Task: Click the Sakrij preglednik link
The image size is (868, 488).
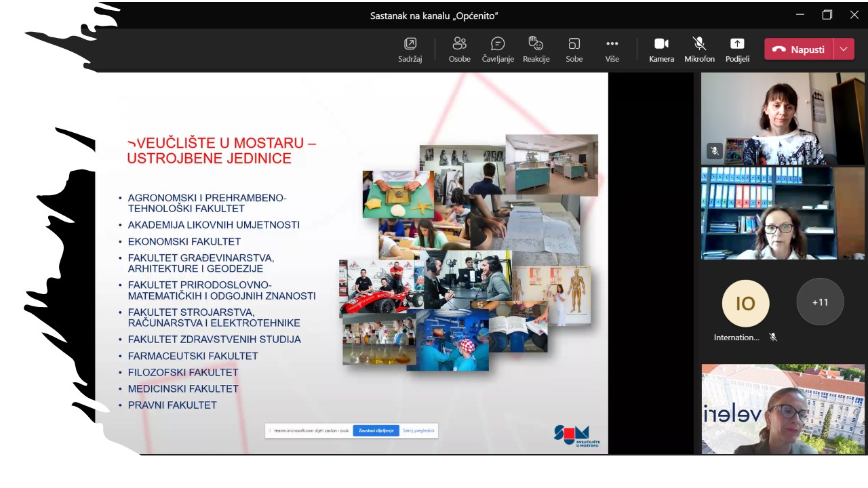Action: (418, 430)
